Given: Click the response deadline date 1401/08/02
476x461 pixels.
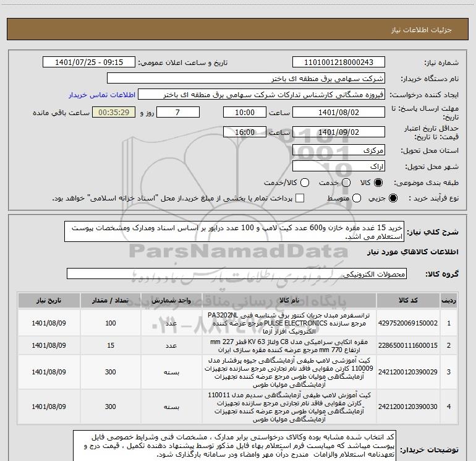Looking at the screenshot, I should tap(339, 112).
